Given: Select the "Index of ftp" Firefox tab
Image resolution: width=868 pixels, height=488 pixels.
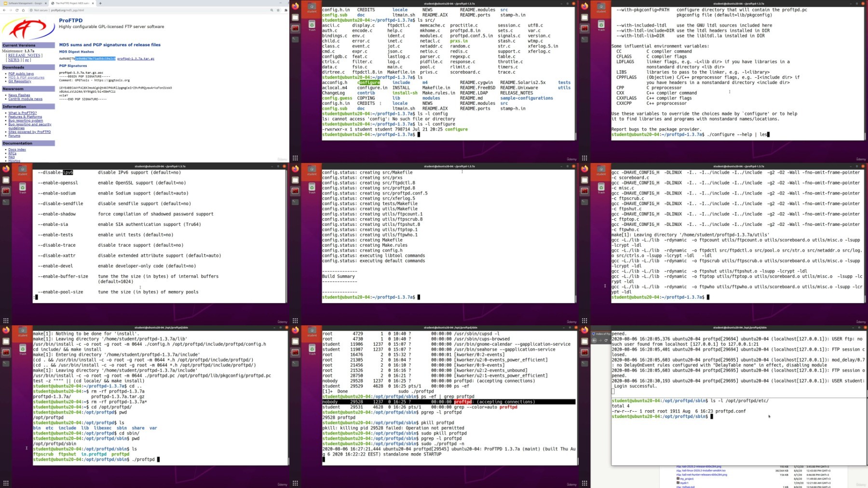Looking at the screenshot, I should (x=601, y=334).
